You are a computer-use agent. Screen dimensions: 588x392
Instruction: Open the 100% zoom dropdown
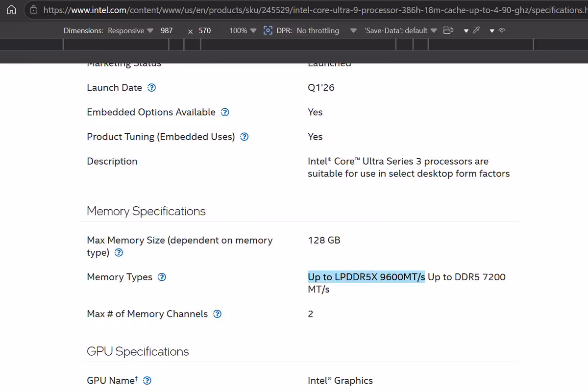point(243,30)
